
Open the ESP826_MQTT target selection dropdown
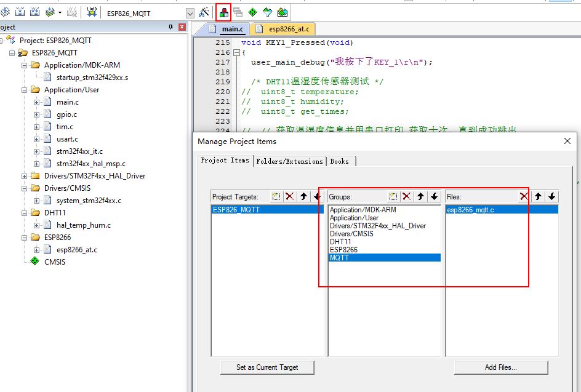(x=190, y=14)
